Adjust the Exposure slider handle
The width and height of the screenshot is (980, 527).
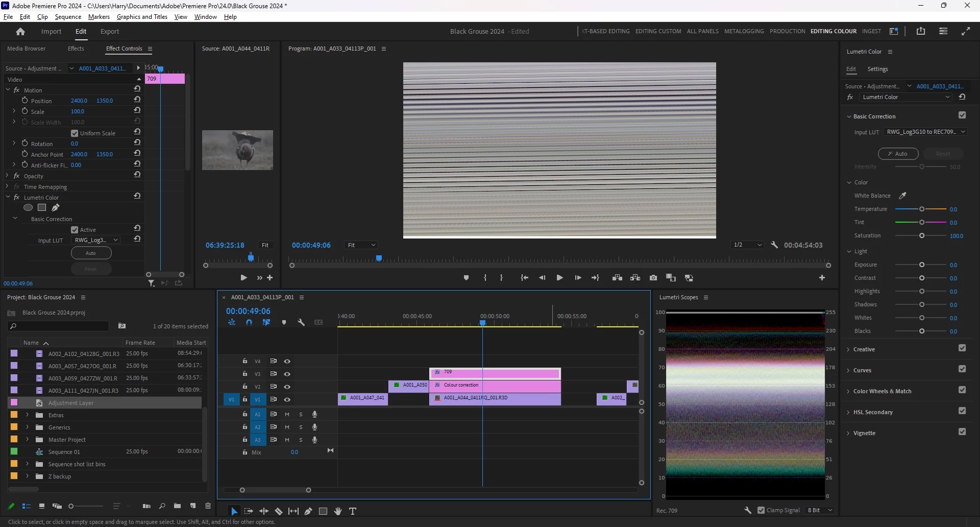point(922,265)
